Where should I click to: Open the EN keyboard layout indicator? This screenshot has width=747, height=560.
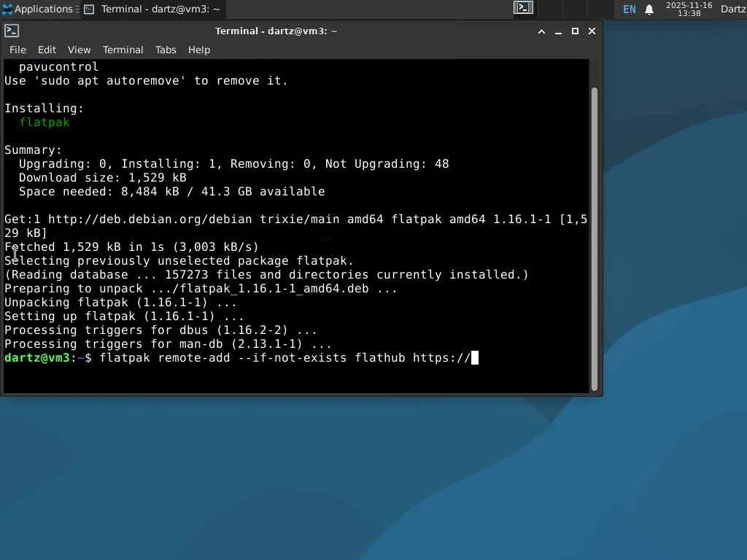[629, 9]
